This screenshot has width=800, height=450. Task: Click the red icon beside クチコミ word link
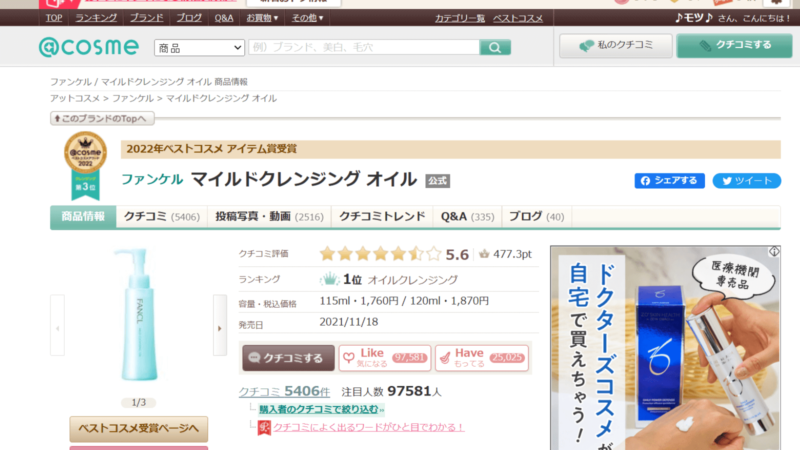[x=264, y=428]
